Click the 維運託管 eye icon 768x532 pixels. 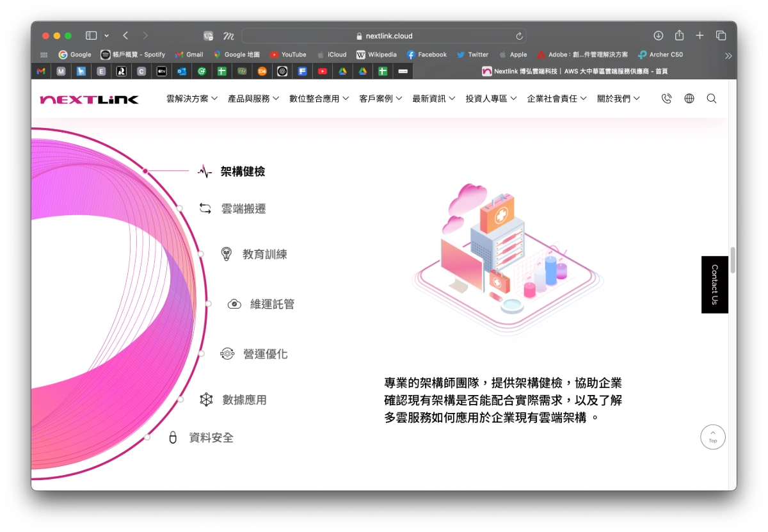tap(234, 303)
